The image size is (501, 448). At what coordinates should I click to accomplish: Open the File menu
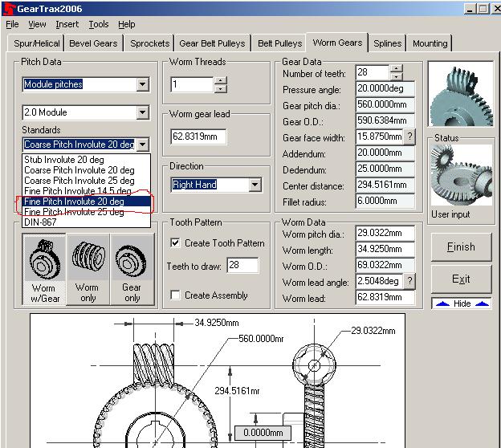point(12,24)
